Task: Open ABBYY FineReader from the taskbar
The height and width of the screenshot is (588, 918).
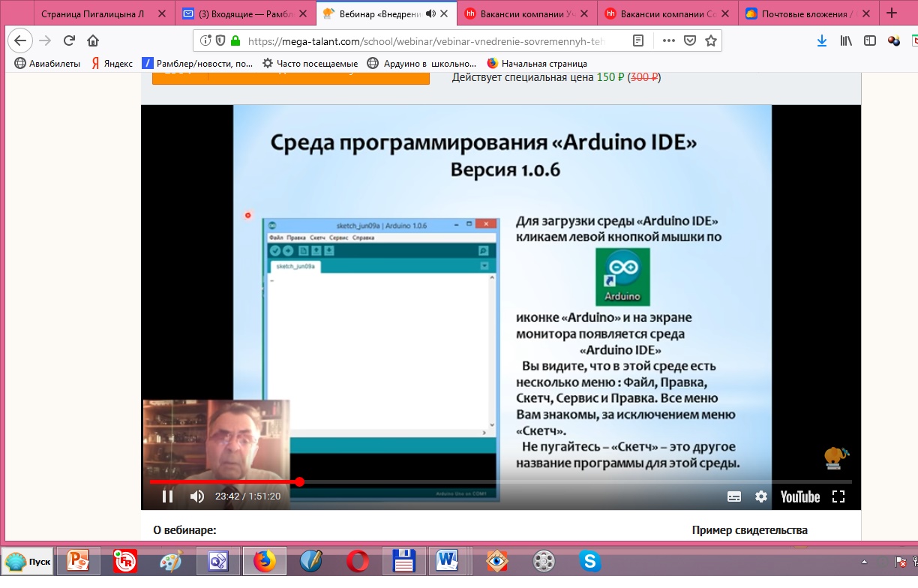Action: pos(124,561)
